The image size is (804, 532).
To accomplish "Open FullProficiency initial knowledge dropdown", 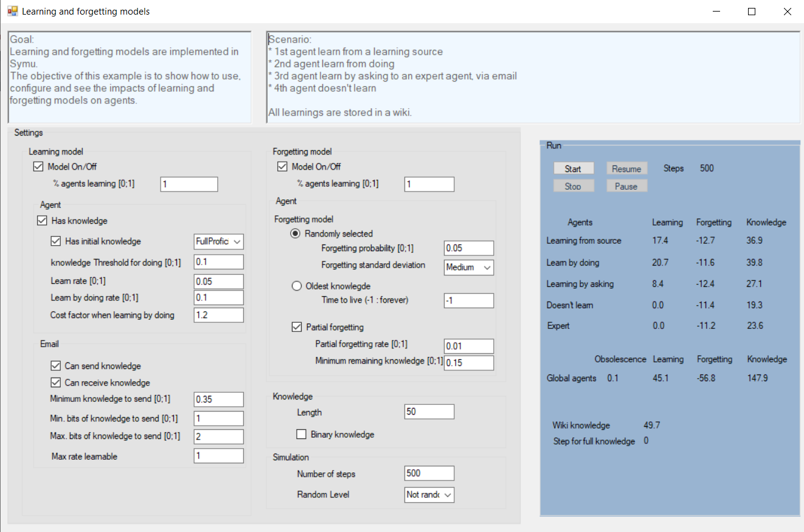I will click(219, 241).
